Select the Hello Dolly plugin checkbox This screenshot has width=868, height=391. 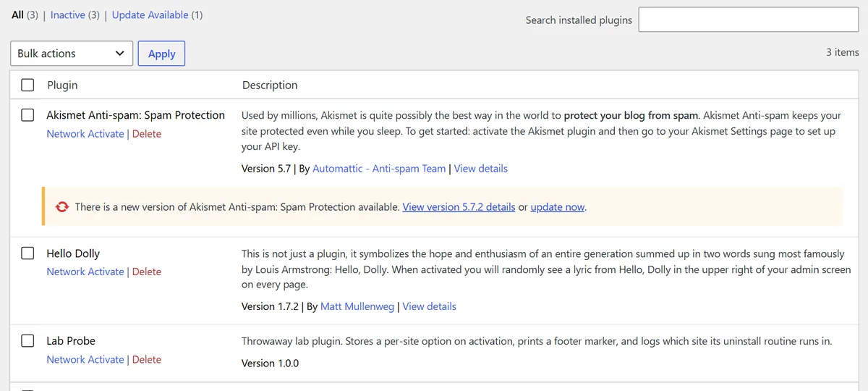click(x=27, y=253)
